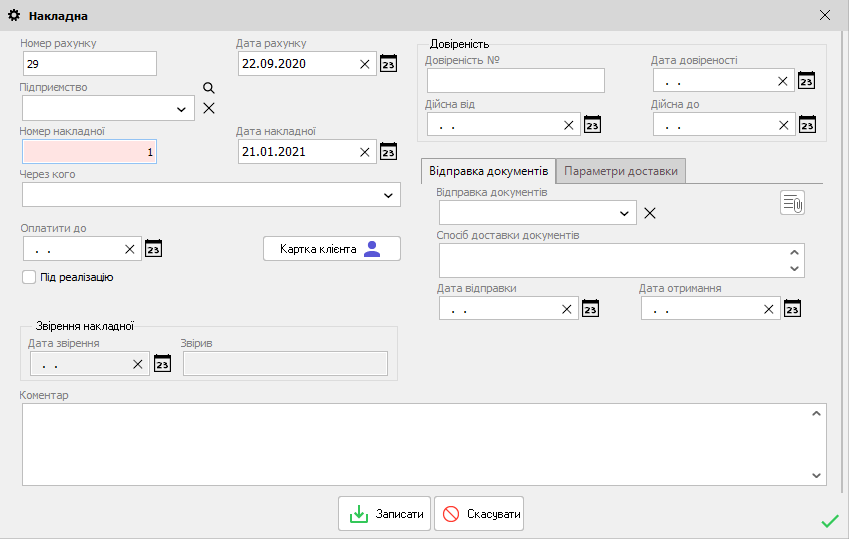Select the Відправка документів tab
Viewport: 849px width, 539px height.
click(488, 171)
